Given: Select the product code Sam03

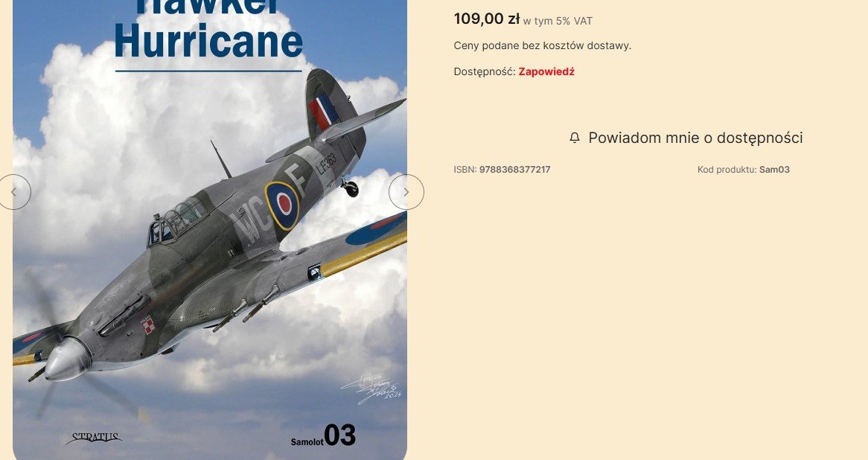Looking at the screenshot, I should (774, 170).
